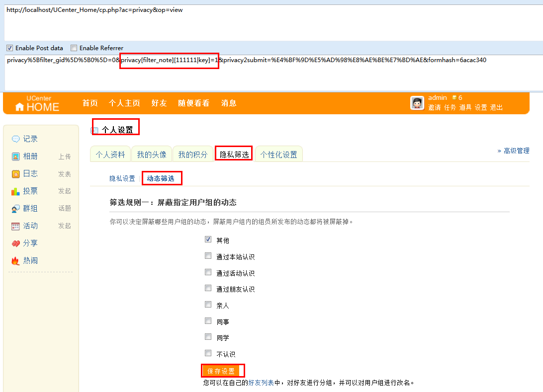543x392 pixels.
Task: Click into the post data text field
Action: point(273,73)
